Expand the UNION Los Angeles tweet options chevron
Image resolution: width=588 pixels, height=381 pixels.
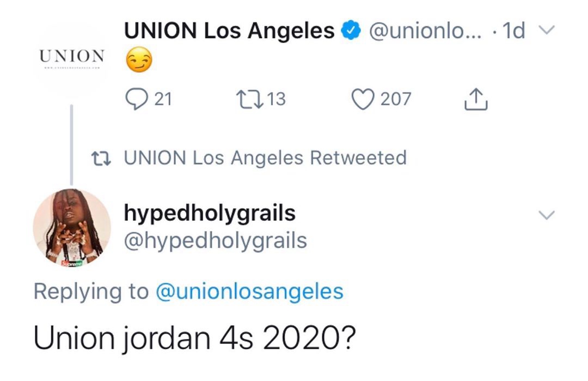tap(545, 32)
